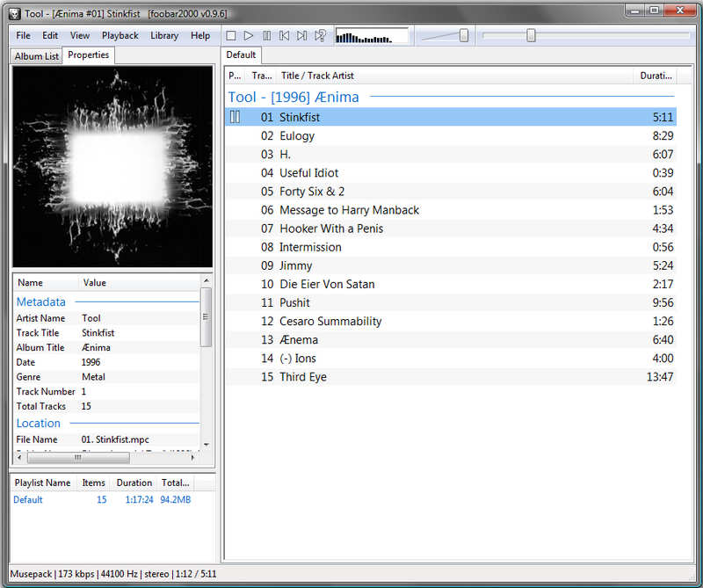Viewport: 703px width, 588px height.
Task: Click the Track number column header
Action: pos(262,76)
